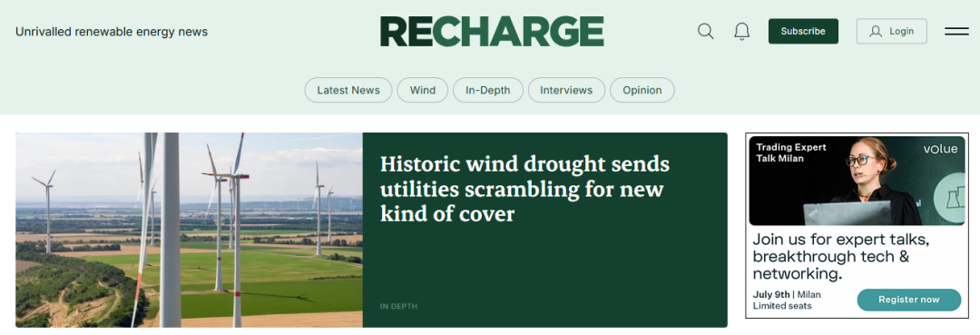Click 'Join us for expert talks' ad text
980x335 pixels.
coord(841,256)
